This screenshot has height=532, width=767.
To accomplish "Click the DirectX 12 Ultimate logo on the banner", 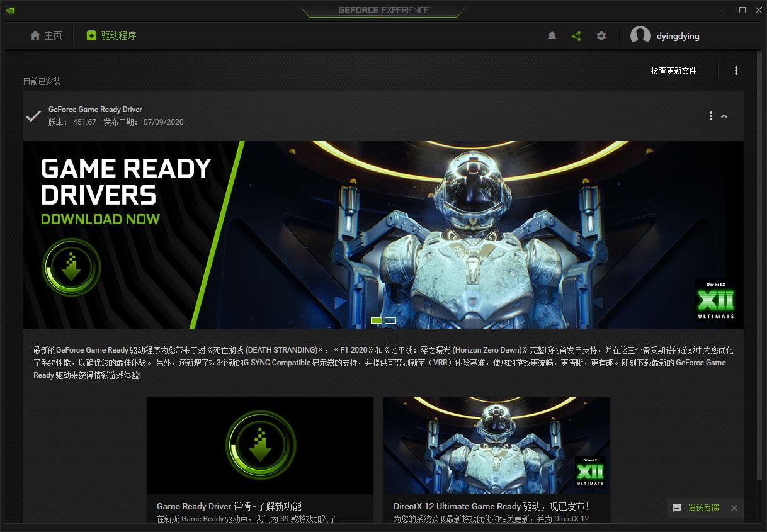I will [716, 300].
